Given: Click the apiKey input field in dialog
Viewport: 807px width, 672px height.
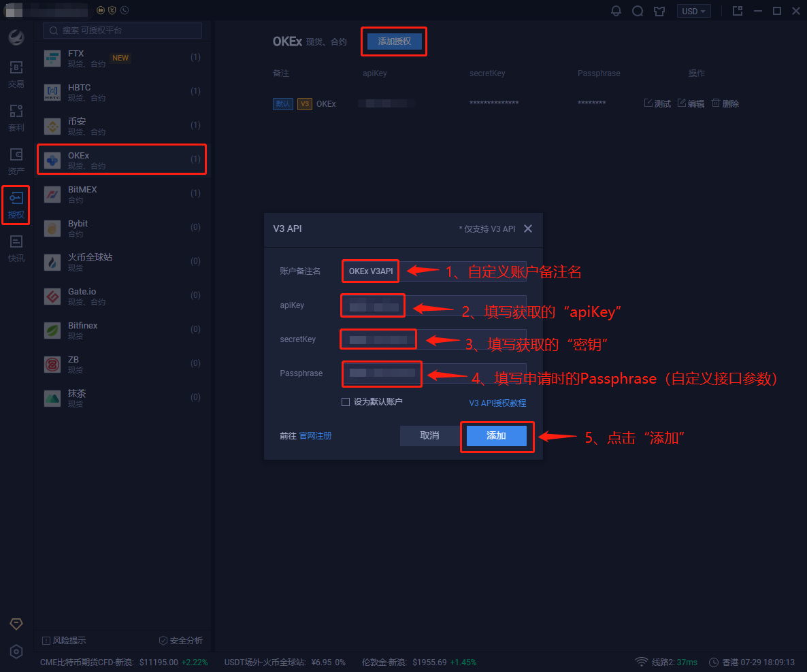Looking at the screenshot, I should click(435, 305).
